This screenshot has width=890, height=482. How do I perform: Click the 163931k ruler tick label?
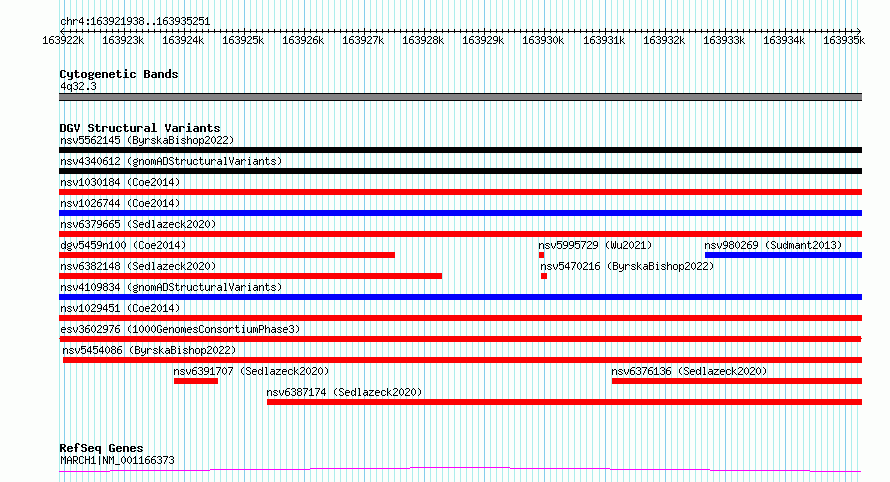[x=604, y=41]
